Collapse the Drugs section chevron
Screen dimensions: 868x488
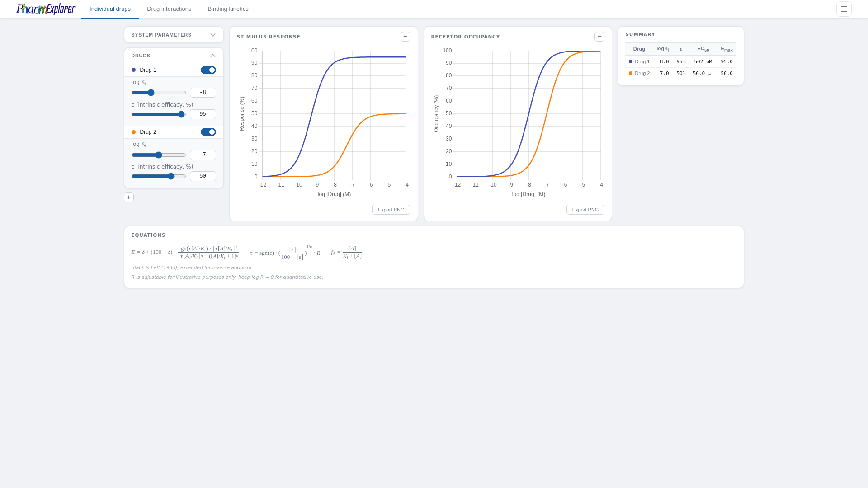(213, 56)
